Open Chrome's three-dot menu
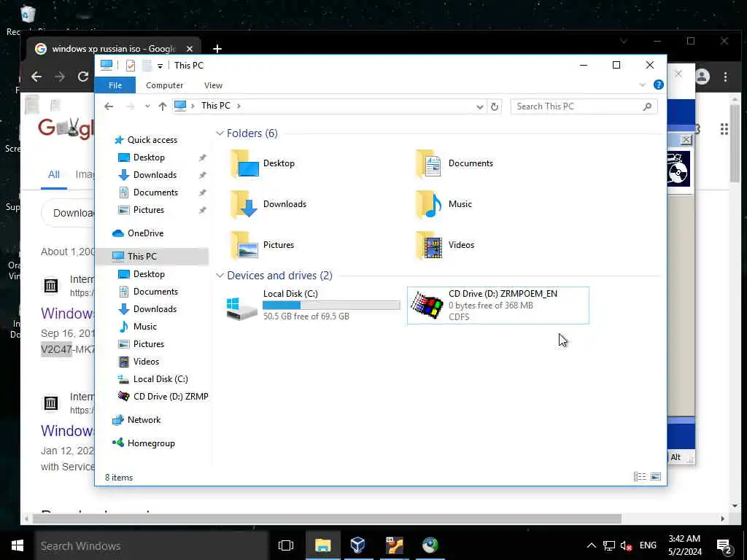The image size is (747, 560). coord(725,77)
